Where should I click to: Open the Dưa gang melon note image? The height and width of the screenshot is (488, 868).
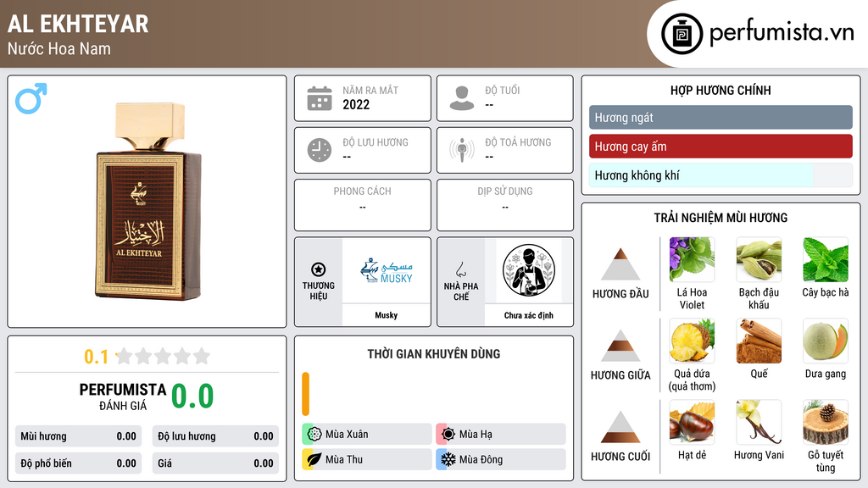pyautogui.click(x=826, y=341)
